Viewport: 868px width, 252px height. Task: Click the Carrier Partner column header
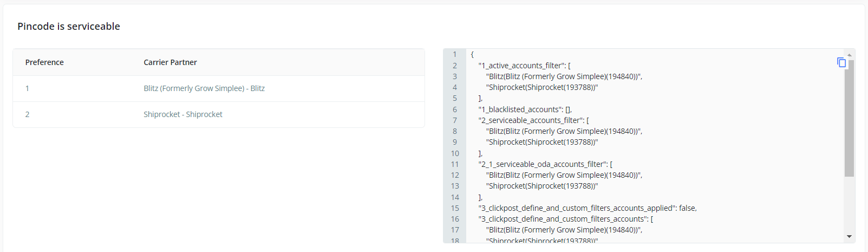click(170, 62)
